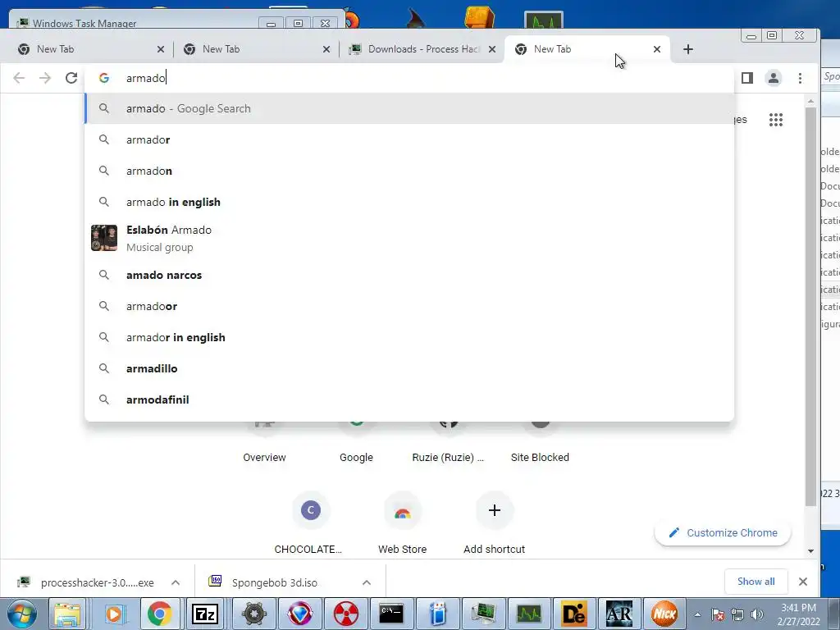840x630 pixels.
Task: Select 'armador in english' suggestion
Action: click(410, 337)
